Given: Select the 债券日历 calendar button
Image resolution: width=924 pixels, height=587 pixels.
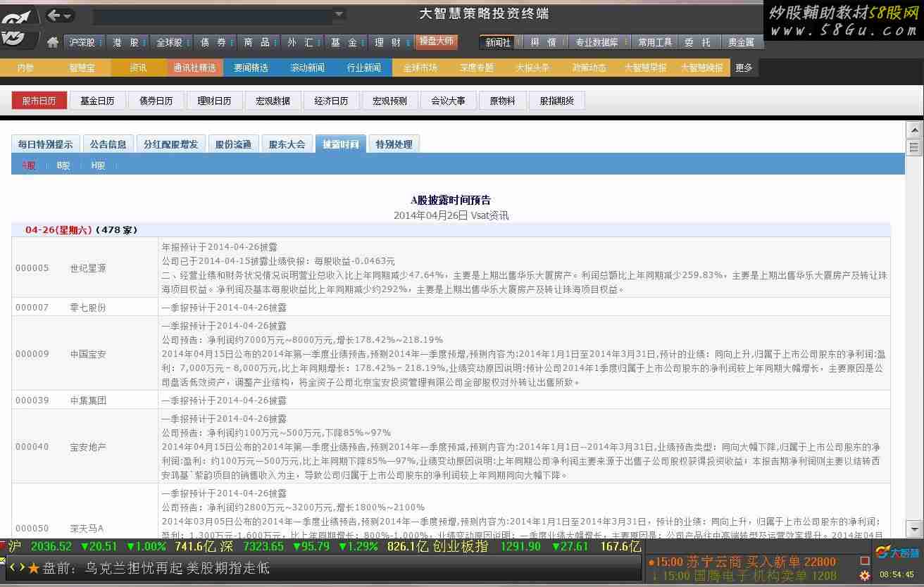Looking at the screenshot, I should click(156, 101).
